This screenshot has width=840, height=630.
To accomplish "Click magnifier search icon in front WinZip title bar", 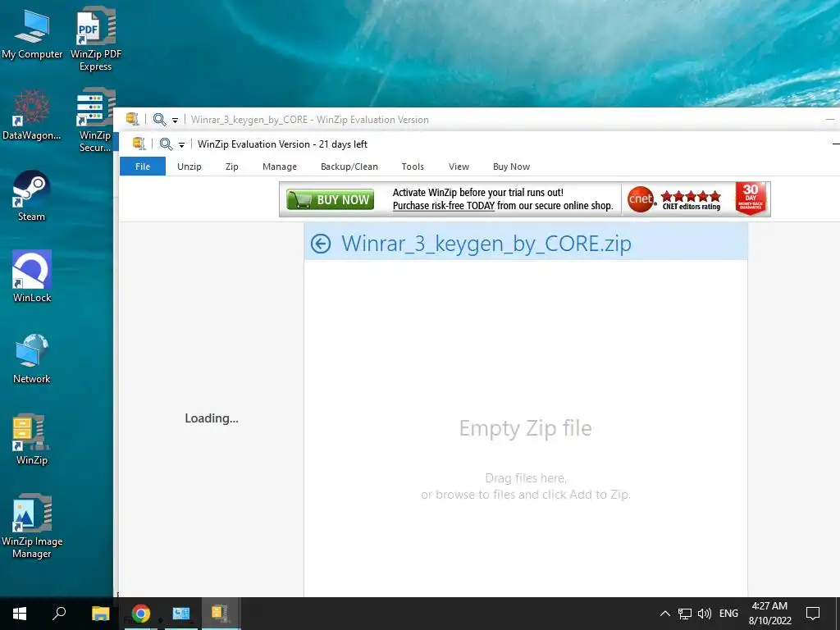I will [166, 144].
